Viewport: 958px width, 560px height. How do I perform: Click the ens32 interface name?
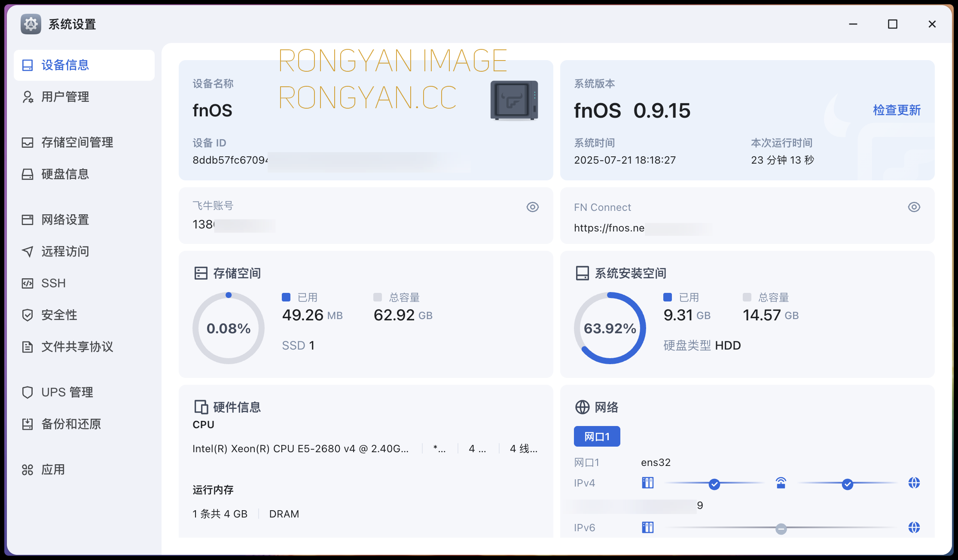[x=656, y=463]
